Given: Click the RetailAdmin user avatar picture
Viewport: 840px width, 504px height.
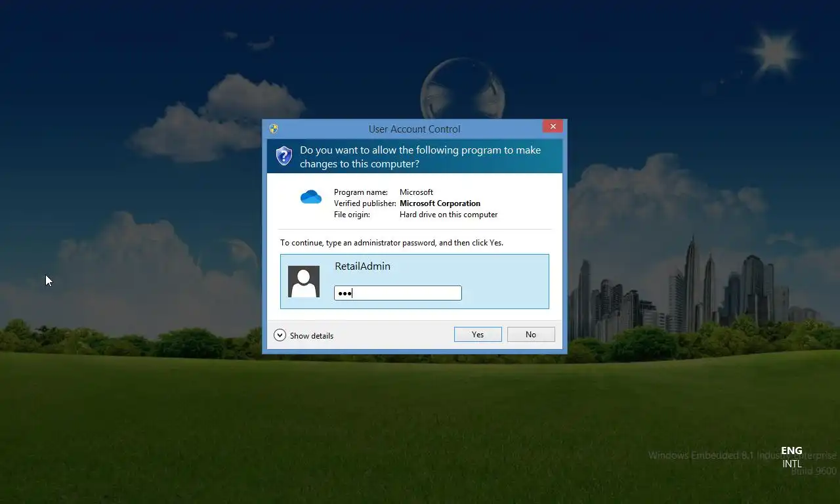Looking at the screenshot, I should click(304, 282).
